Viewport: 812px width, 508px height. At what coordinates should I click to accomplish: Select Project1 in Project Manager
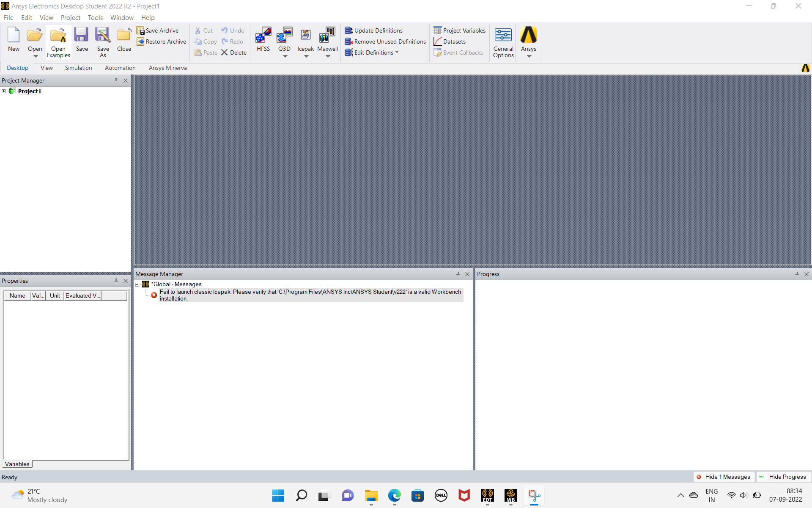pos(30,91)
